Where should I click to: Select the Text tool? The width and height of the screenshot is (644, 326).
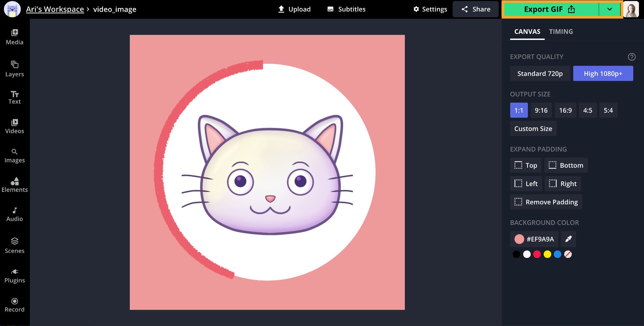pyautogui.click(x=14, y=98)
